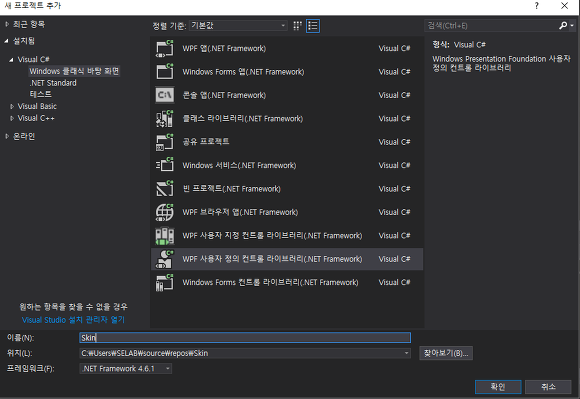Select the 설치됨 tree item
The height and width of the screenshot is (399, 580).
point(24,41)
